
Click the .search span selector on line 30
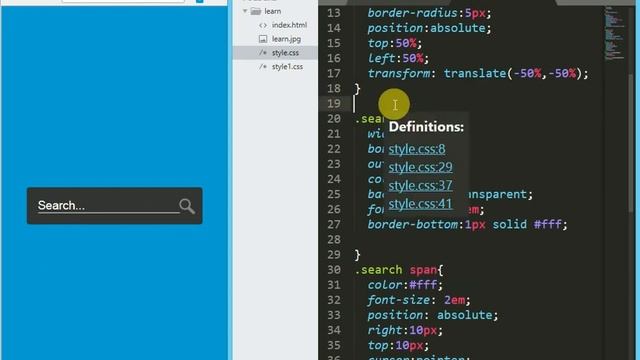[x=399, y=270]
